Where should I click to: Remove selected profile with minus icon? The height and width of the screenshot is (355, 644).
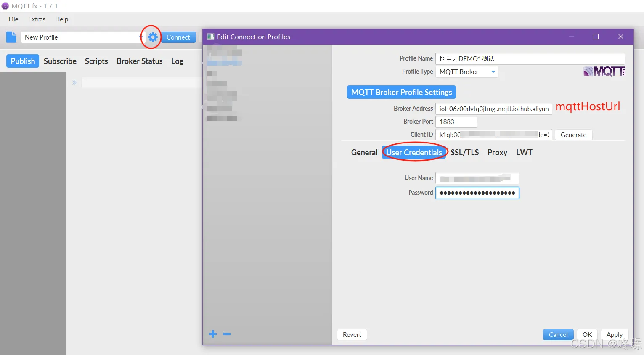[x=227, y=334]
